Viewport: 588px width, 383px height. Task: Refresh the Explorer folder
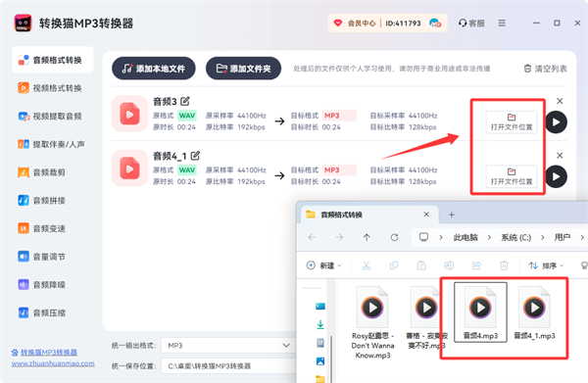pyautogui.click(x=395, y=237)
